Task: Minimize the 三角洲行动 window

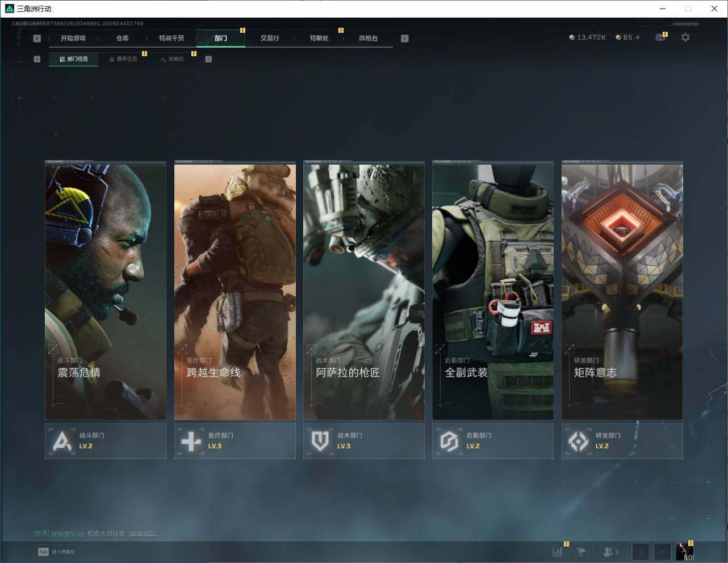Action: tap(663, 9)
